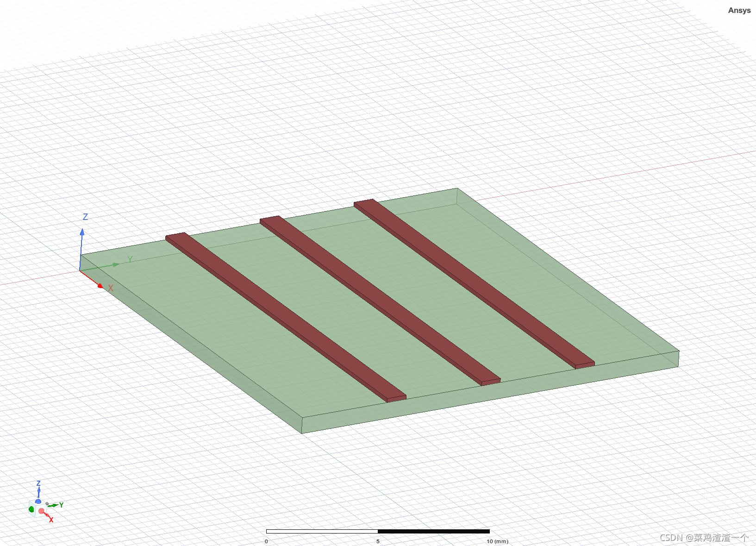
Task: Click the "5" scale bar label
Action: [378, 541]
